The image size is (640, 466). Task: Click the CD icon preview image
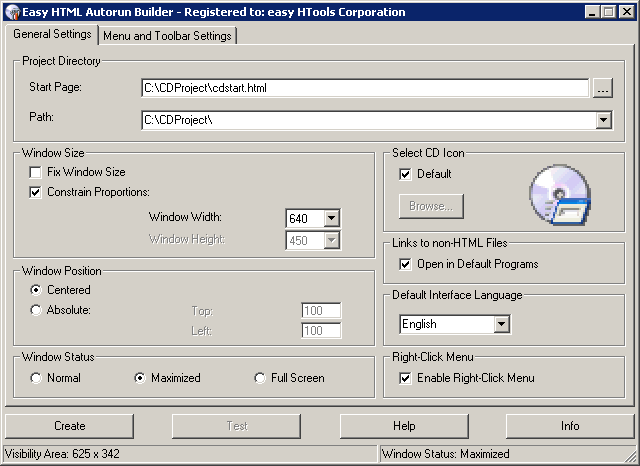(560, 195)
